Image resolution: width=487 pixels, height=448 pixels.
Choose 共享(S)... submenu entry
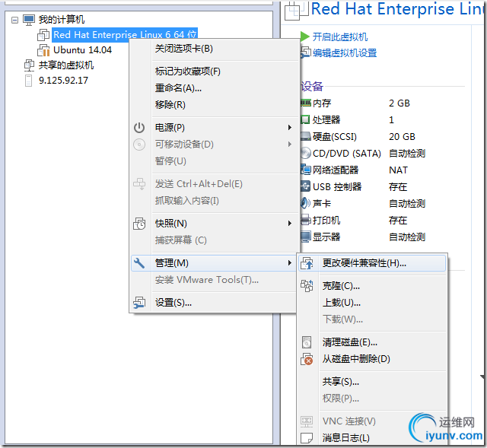pos(372,382)
